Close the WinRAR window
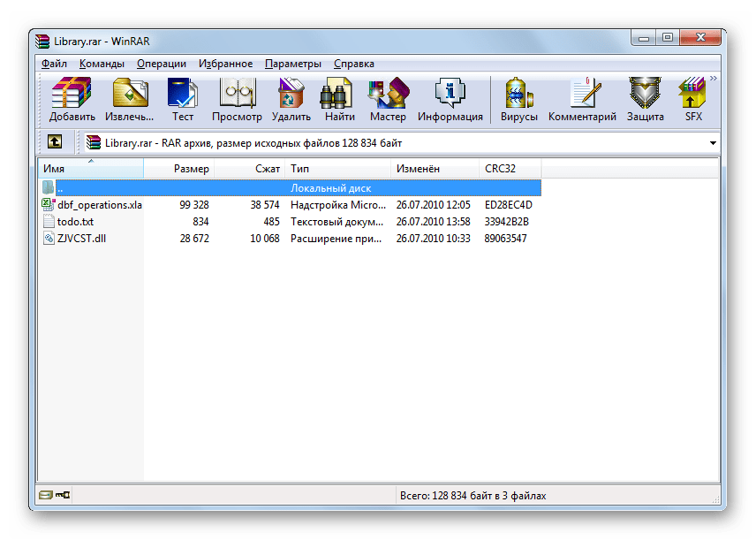 tap(700, 38)
